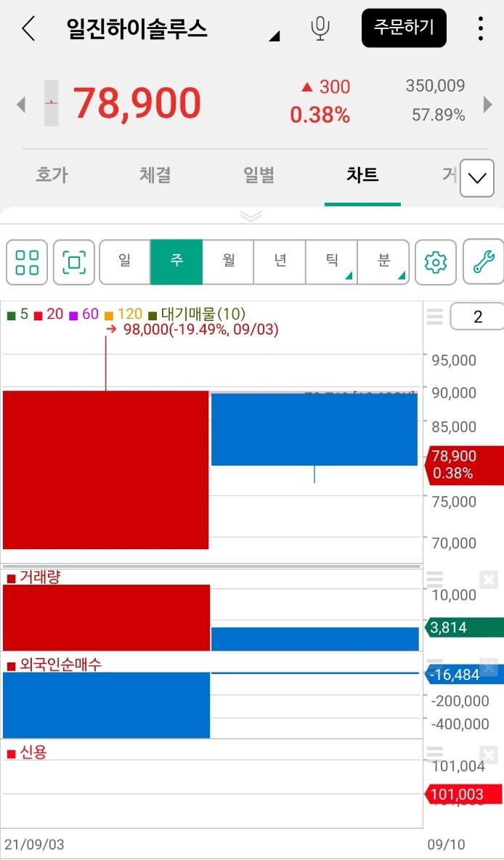The height and width of the screenshot is (860, 504).
Task: Switch to the 체결 tab
Action: pyautogui.click(x=155, y=175)
